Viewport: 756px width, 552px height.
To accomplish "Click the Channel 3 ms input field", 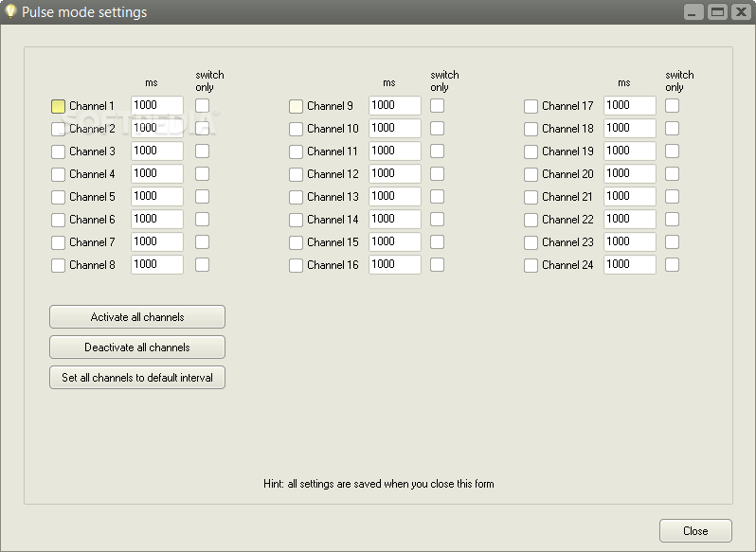I will [x=157, y=151].
